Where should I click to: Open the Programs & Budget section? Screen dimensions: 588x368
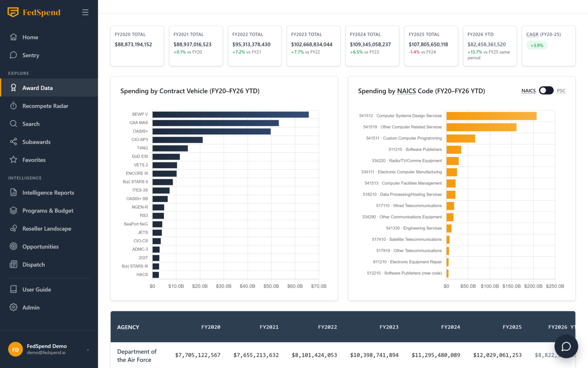pos(49,210)
